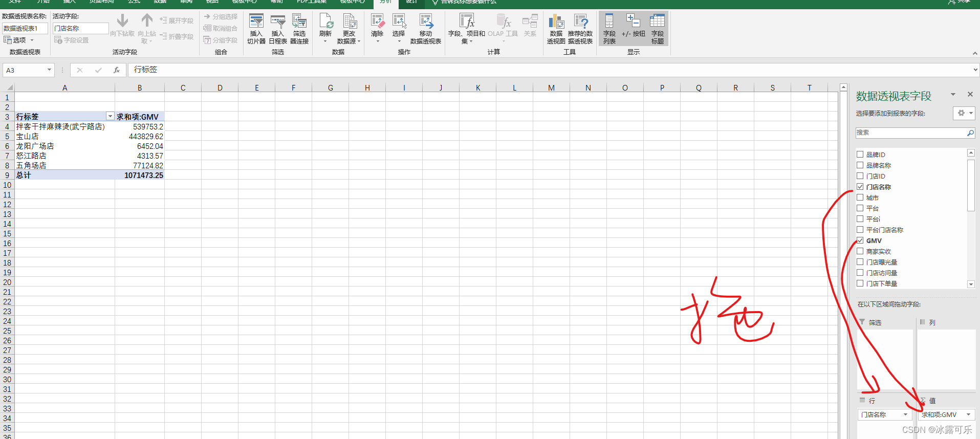Open the 门店名称 row-area field dropdown
This screenshot has width=980, height=439.
pyautogui.click(x=905, y=414)
